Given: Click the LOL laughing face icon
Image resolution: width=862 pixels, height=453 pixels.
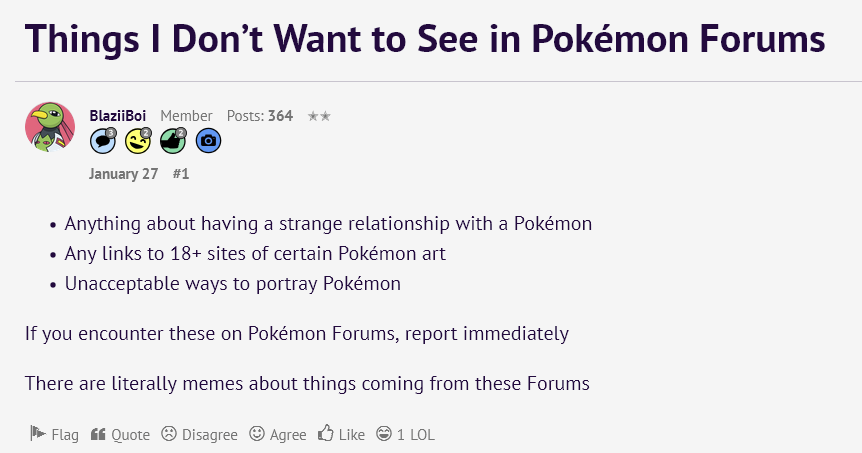Looking at the screenshot, I should tap(384, 433).
